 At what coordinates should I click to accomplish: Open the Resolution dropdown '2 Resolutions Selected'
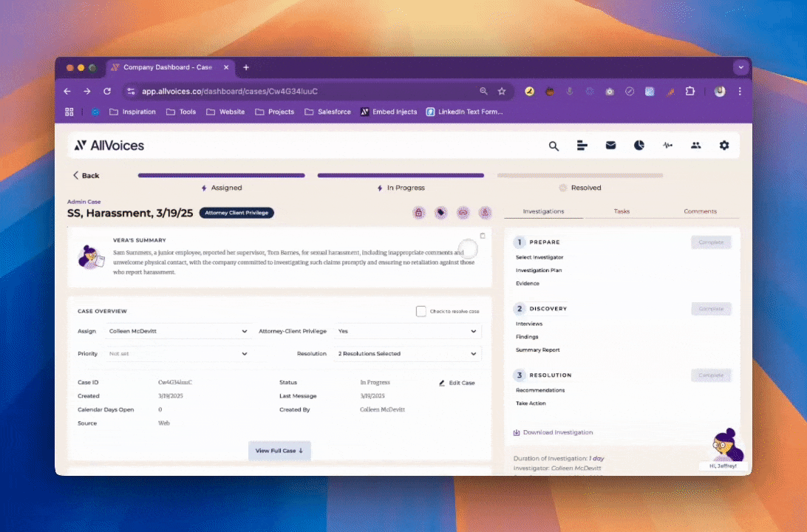pyautogui.click(x=408, y=354)
